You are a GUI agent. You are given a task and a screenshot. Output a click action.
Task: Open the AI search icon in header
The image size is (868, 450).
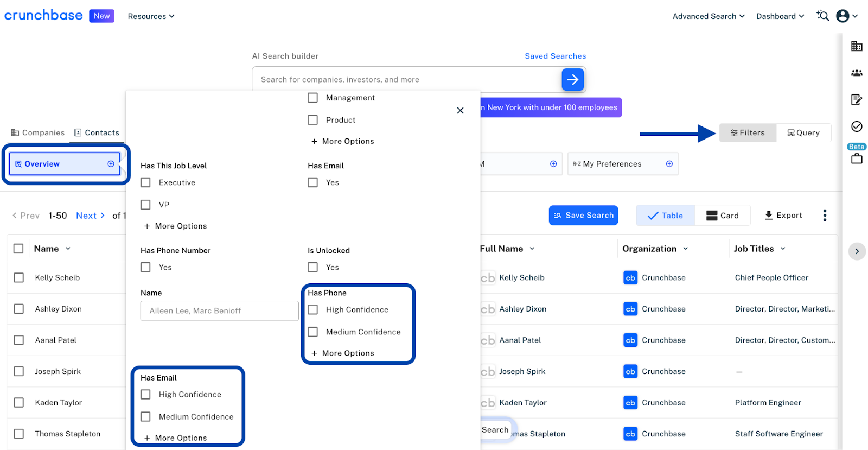(822, 16)
